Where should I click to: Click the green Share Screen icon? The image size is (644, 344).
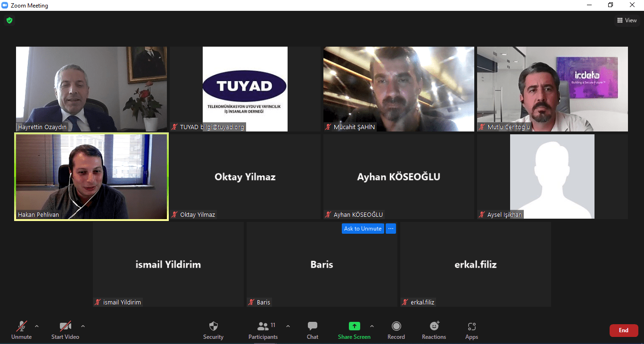coord(354,326)
